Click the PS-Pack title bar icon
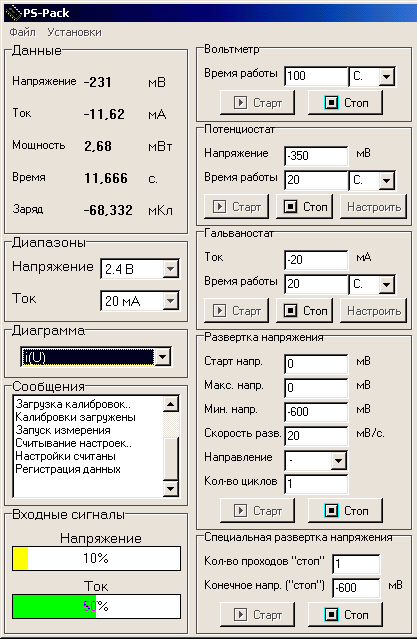Image resolution: width=417 pixels, height=639 pixels. [13, 13]
